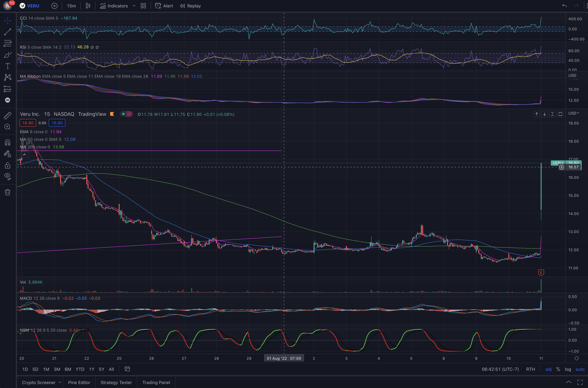The image size is (588, 388).
Task: Open the ruler measure tool
Action: pos(8,115)
